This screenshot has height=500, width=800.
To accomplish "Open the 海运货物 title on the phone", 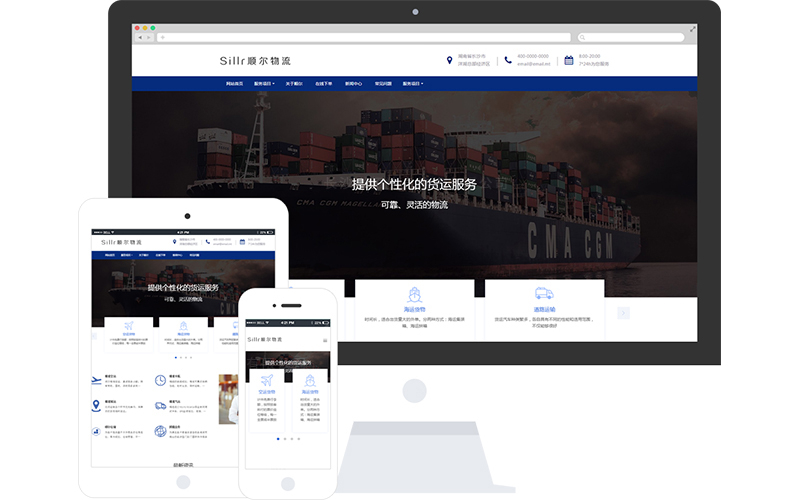I will [310, 392].
